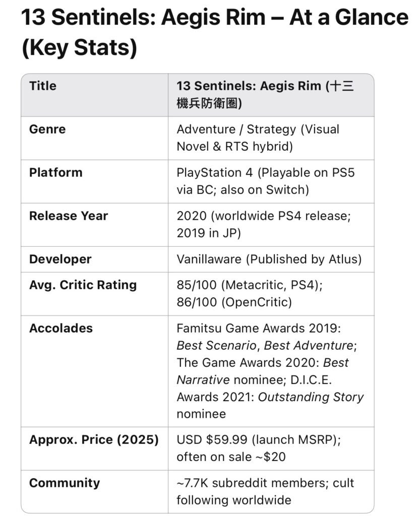Click the 'Outstanding Story' italic text
420x516 pixels.
[x=311, y=397]
